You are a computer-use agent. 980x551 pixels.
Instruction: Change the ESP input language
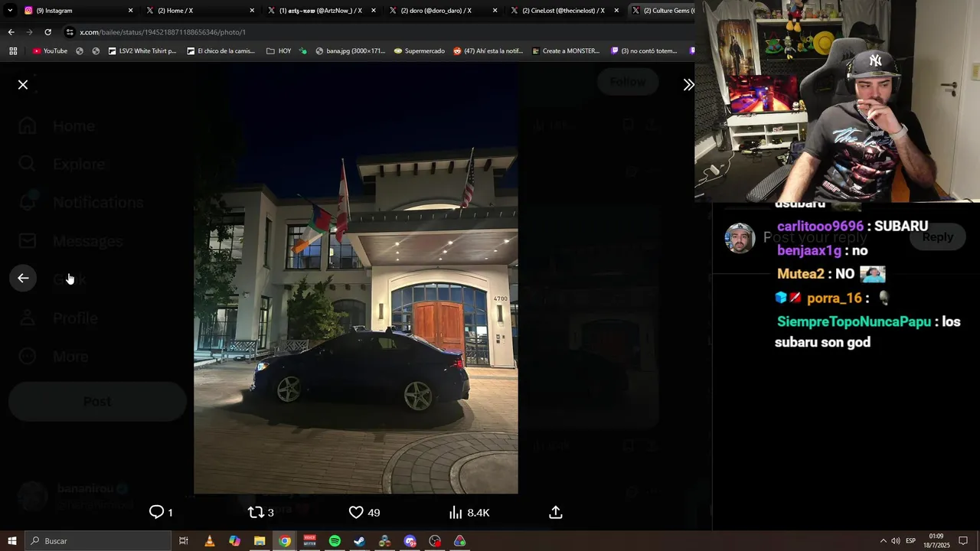coord(910,541)
